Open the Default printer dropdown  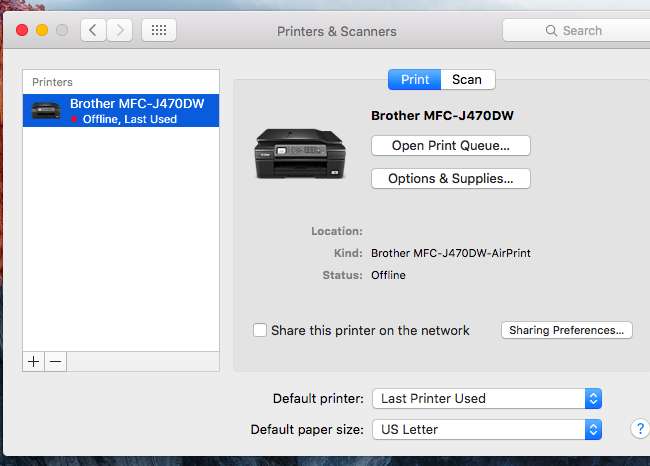pos(487,398)
